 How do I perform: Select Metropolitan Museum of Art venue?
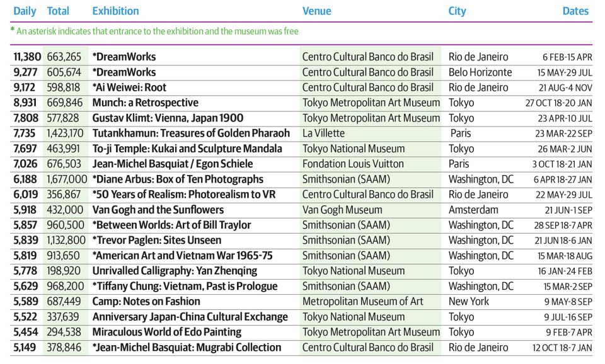[x=362, y=302]
